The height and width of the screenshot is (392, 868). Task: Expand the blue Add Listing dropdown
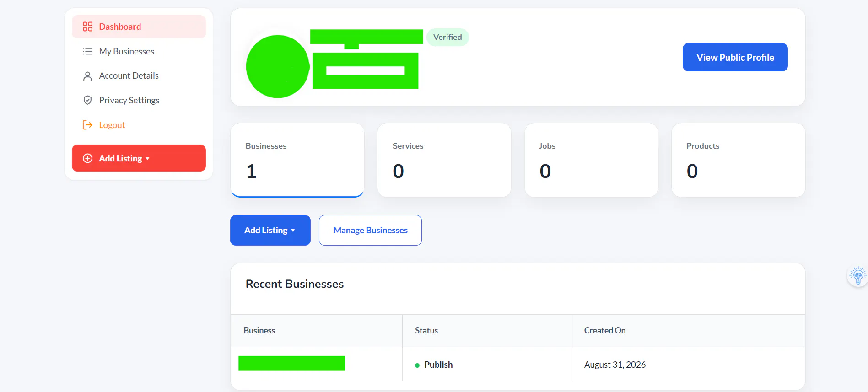tap(270, 230)
